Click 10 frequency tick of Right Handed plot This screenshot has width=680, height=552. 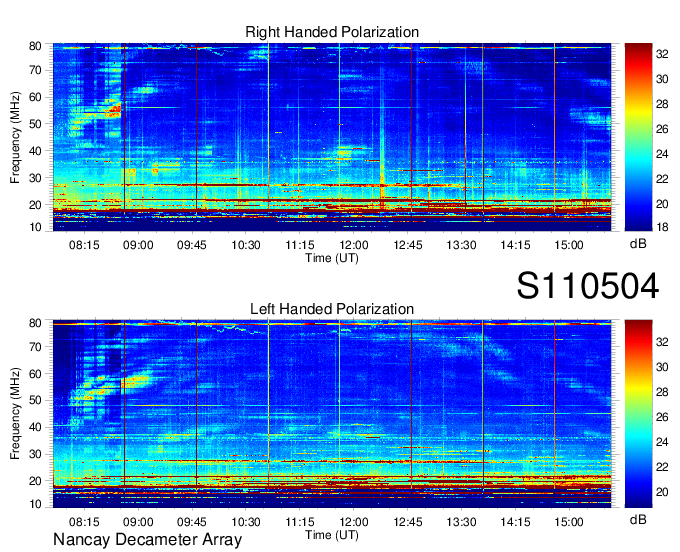point(35,227)
